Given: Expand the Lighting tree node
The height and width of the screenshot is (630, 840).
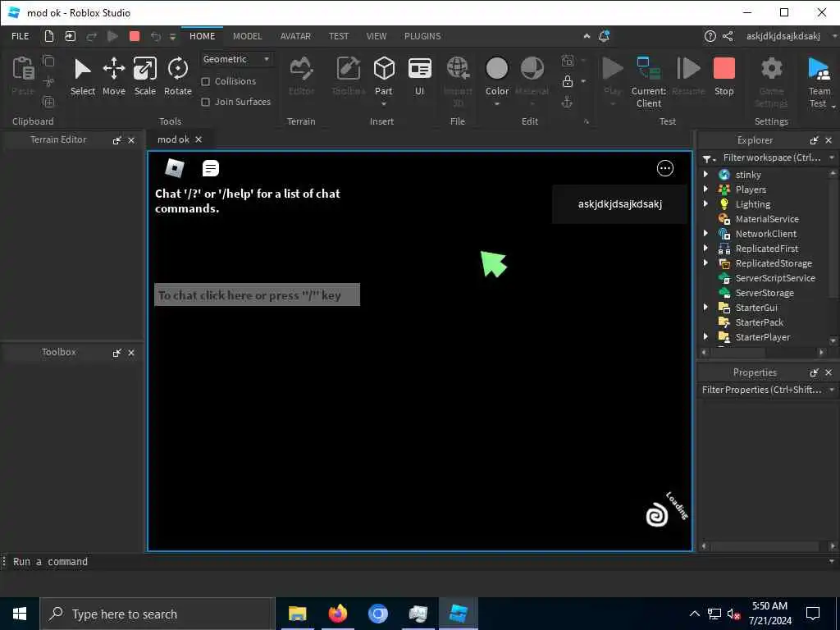Looking at the screenshot, I should 705,203.
